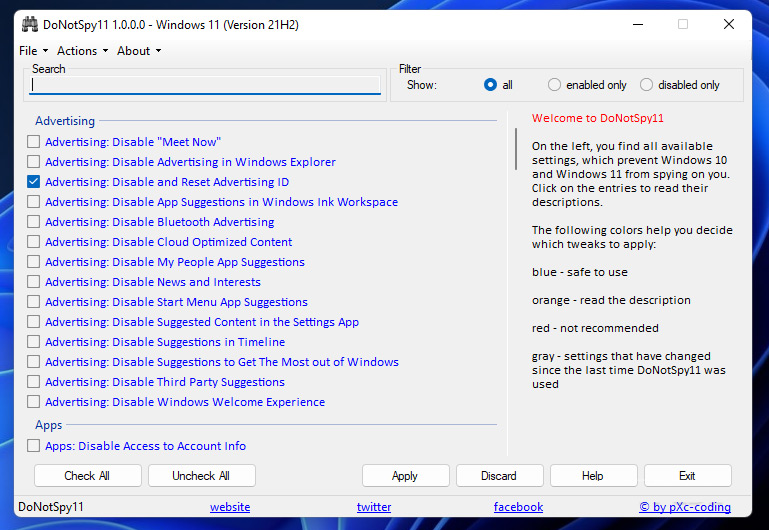Open the '© by pXc-coding' link
Screen dimensions: 769x530
coord(685,507)
